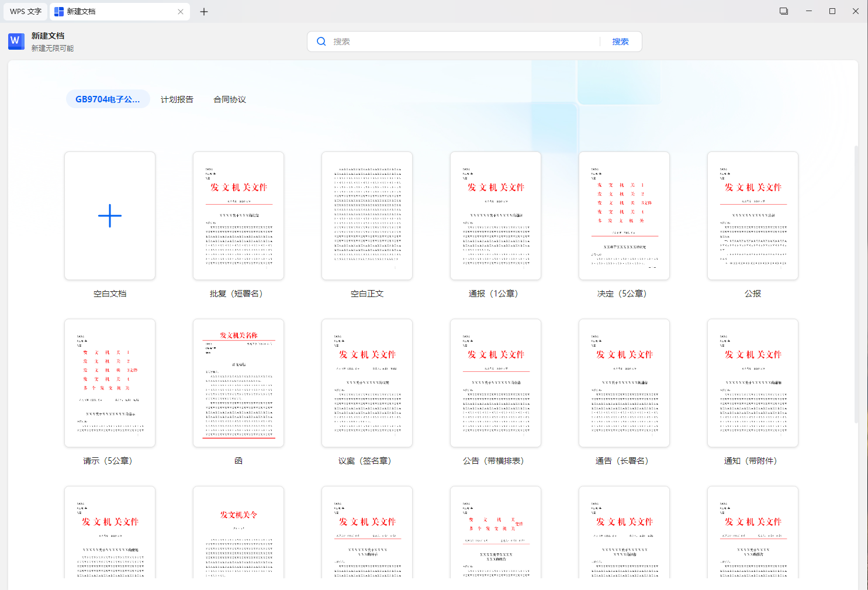This screenshot has height=590, width=868.
Task: Focus the template search input field
Action: 462,42
